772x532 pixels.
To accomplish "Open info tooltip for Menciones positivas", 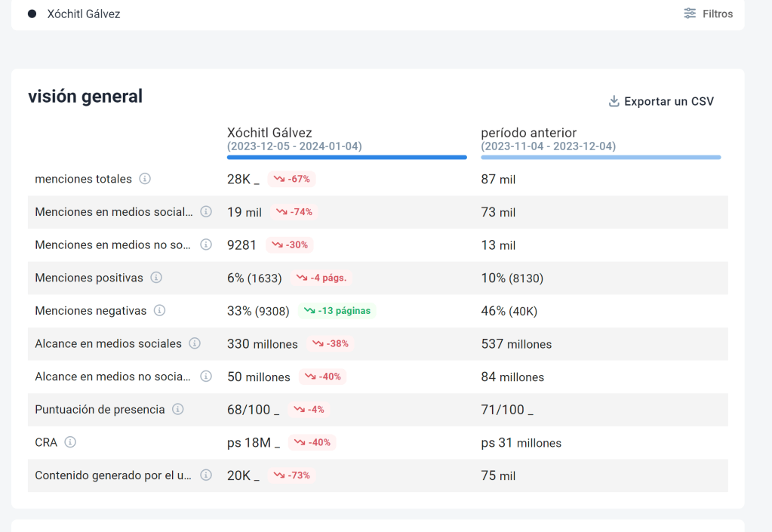I will click(x=156, y=278).
